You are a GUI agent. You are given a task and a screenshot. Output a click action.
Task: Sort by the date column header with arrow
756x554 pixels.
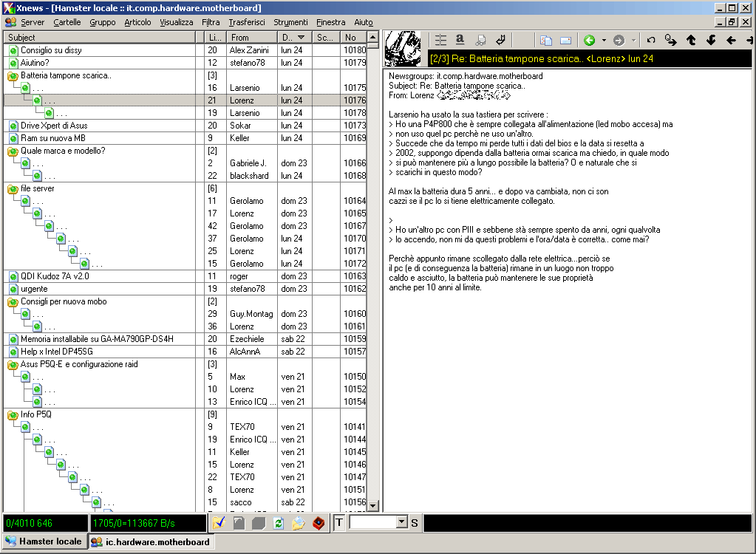point(294,37)
